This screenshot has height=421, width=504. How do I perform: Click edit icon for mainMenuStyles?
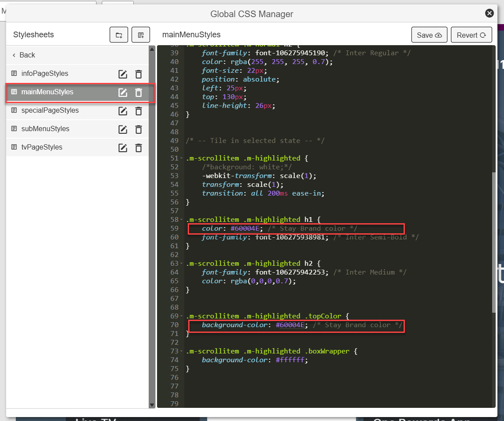pos(123,93)
